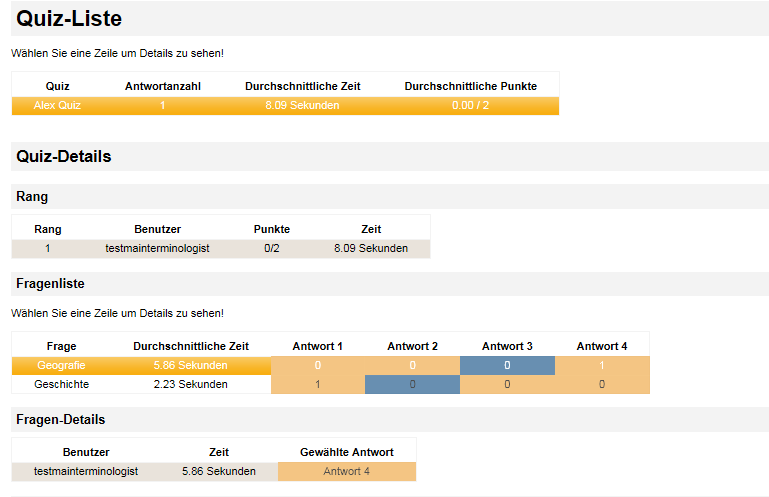
Task: Click the Quiz column header
Action: point(57,86)
